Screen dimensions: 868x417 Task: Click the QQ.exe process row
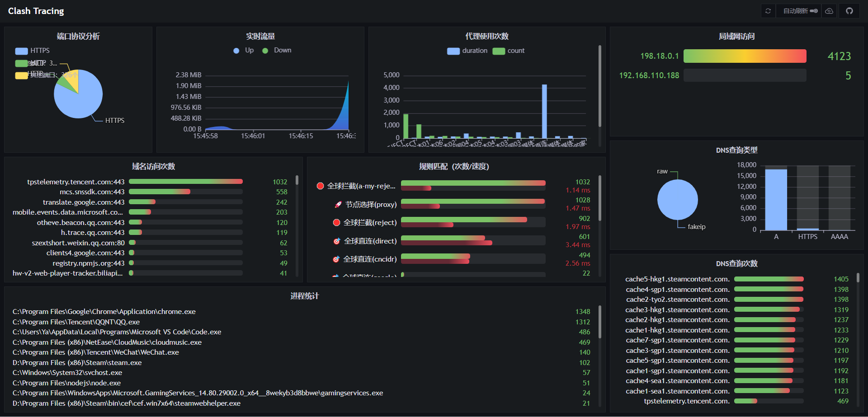click(302, 322)
